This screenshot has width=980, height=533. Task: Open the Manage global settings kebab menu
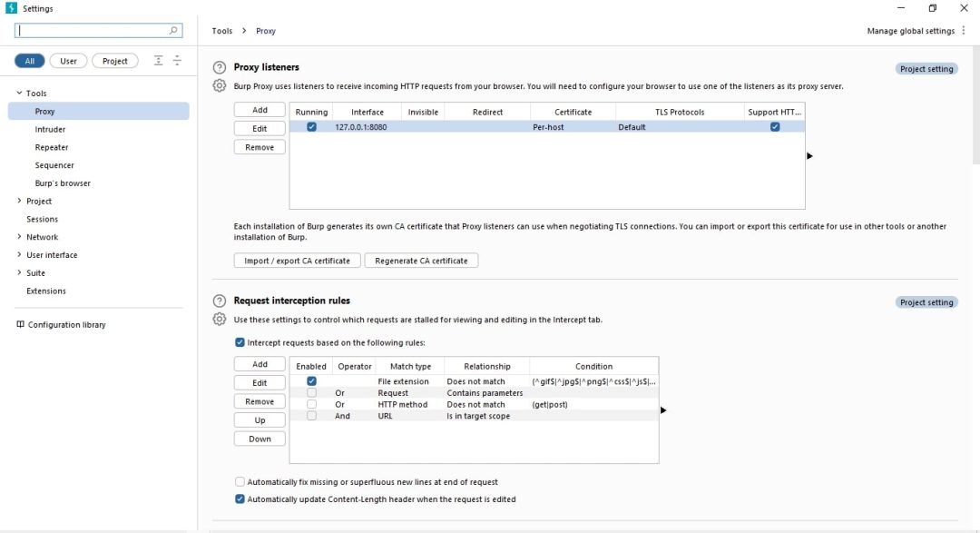tap(963, 31)
